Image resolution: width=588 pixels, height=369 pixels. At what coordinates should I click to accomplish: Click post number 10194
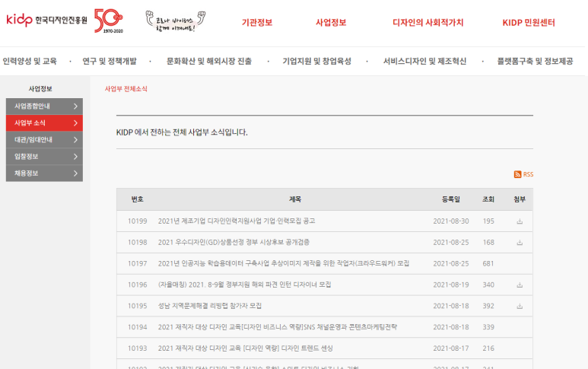pos(137,327)
